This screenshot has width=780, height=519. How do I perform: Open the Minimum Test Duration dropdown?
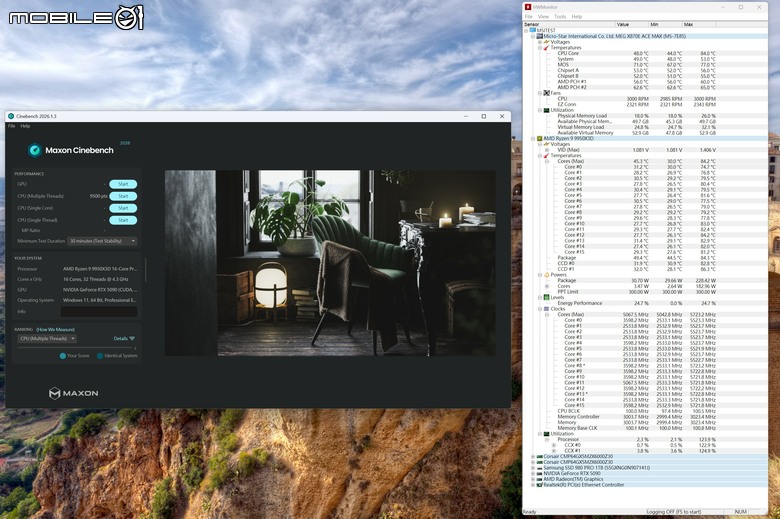[x=102, y=241]
